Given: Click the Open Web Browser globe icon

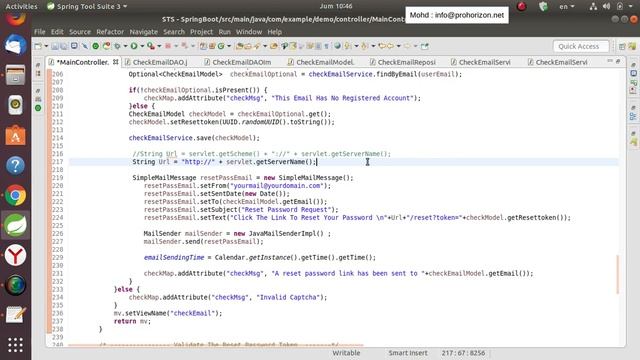Looking at the screenshot, I should pos(338,46).
